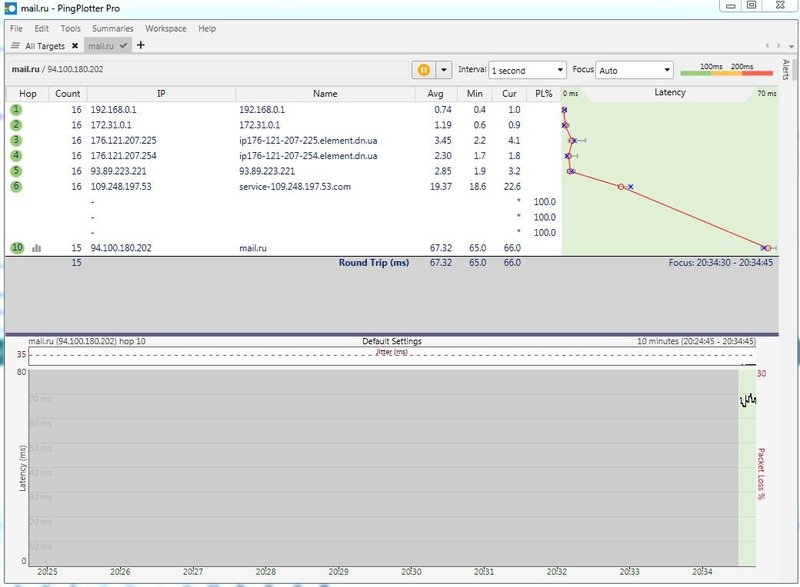Click the hop 4 green circle icon
The width and height of the screenshot is (800, 587).
[16, 156]
